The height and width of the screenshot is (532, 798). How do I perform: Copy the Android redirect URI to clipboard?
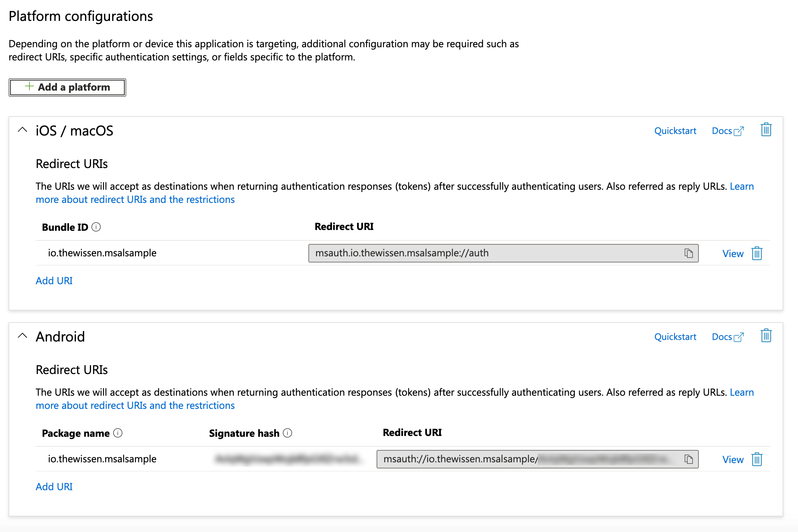click(x=688, y=459)
